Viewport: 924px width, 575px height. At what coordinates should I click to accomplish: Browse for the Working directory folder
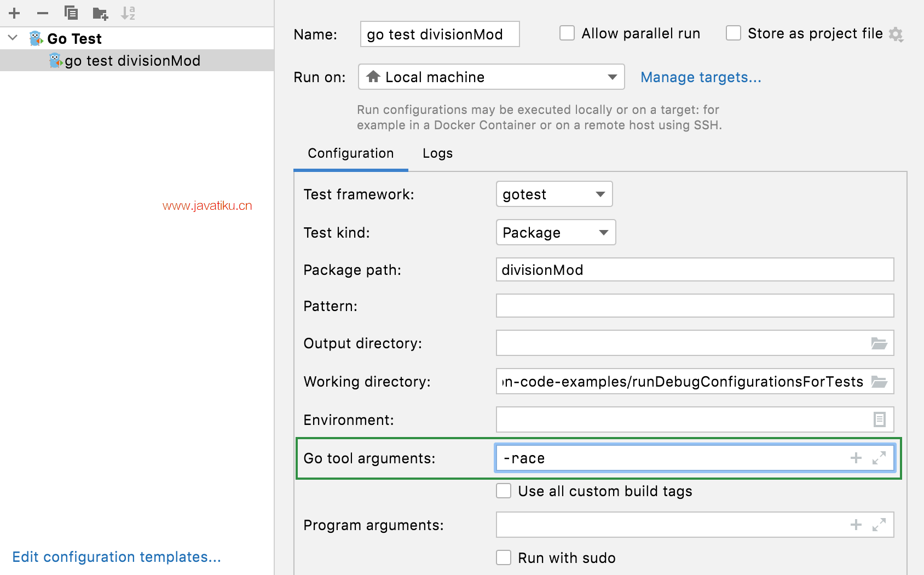pyautogui.click(x=879, y=382)
